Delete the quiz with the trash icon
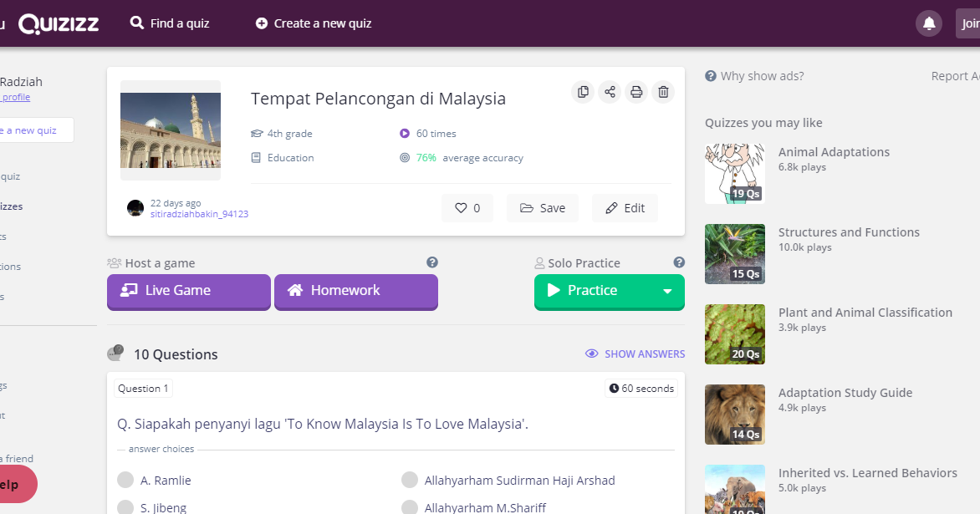Screen dimensions: 980x514 click(x=663, y=92)
